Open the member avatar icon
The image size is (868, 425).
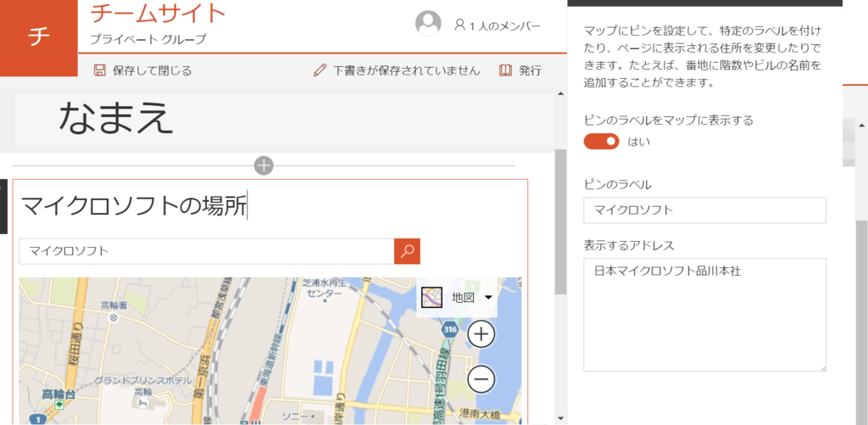tap(428, 23)
